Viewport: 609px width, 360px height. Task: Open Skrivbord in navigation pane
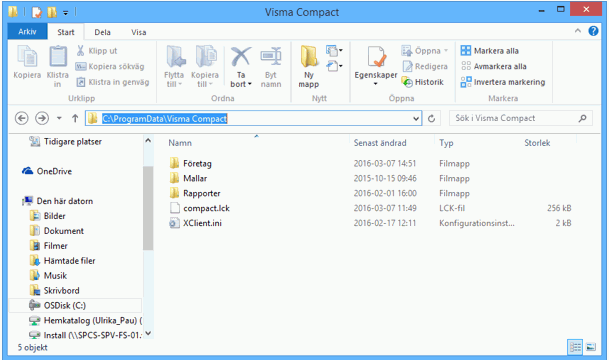point(61,290)
